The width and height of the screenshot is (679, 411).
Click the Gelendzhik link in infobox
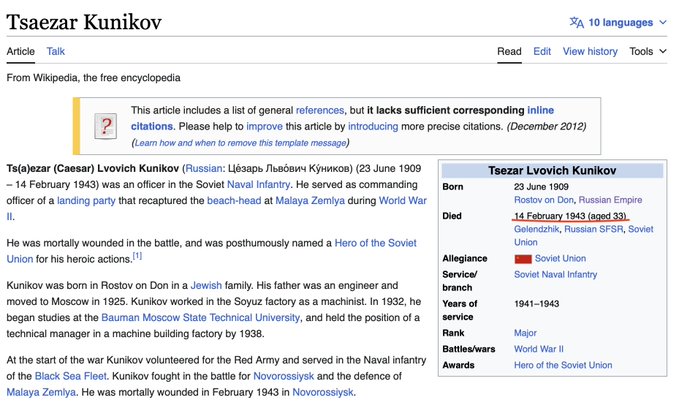pos(537,229)
